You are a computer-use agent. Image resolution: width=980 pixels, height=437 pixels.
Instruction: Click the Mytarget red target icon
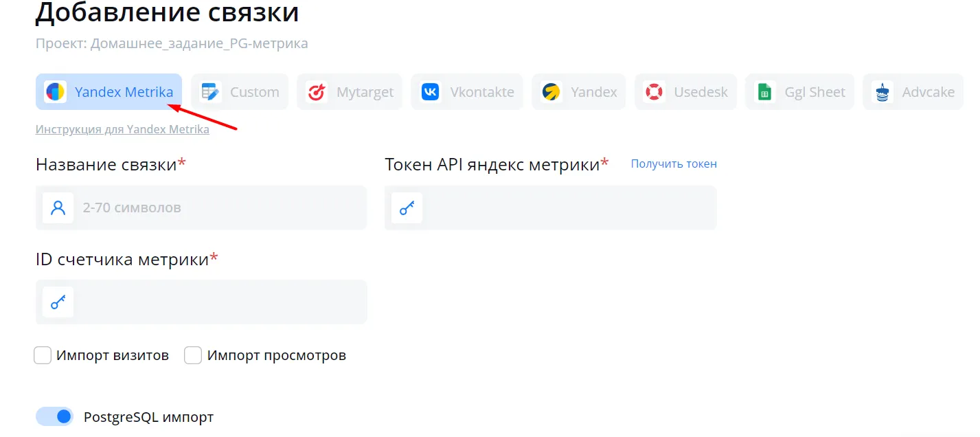(x=317, y=91)
